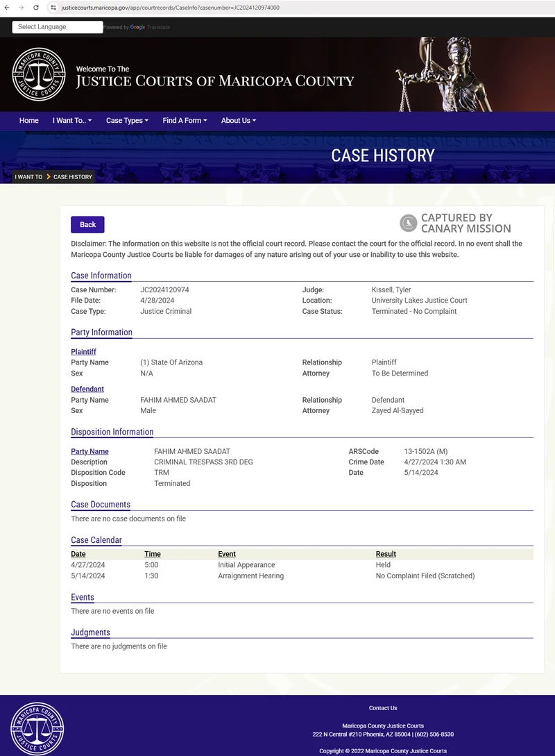Viewport: 555px width, 756px height.
Task: Expand the Case Types menu
Action: 127,121
